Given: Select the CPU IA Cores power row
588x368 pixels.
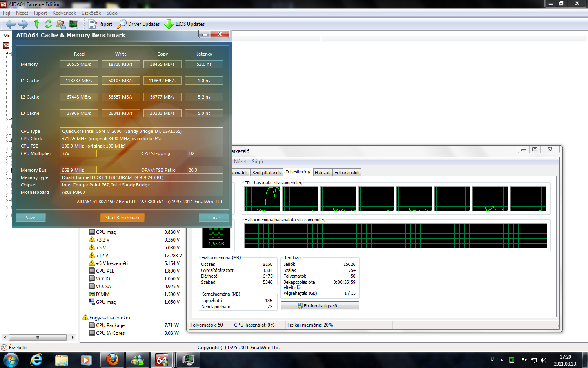Looking at the screenshot, I should click(134, 333).
